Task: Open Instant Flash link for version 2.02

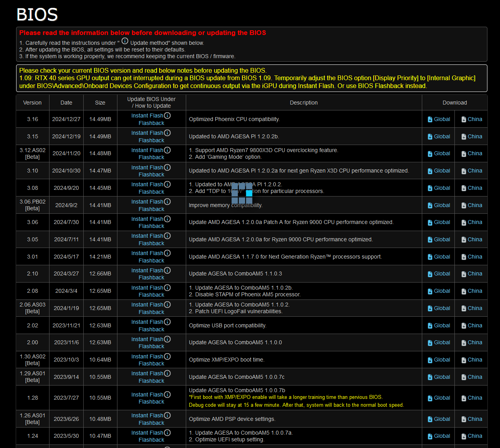Action: (147, 322)
